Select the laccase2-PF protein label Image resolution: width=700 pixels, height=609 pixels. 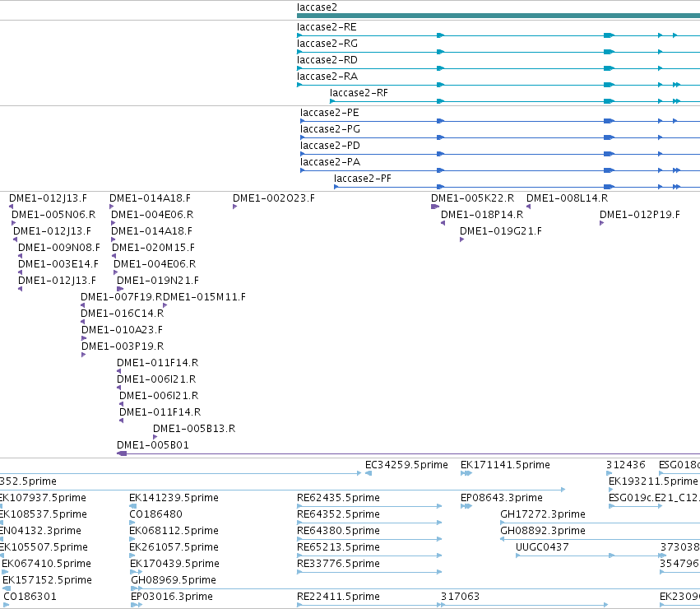(363, 179)
